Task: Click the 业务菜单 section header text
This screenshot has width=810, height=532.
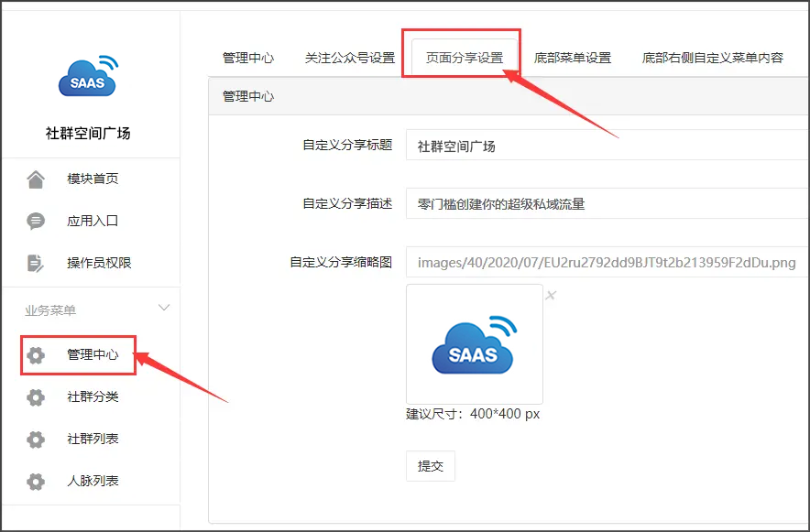Action: coord(50,310)
